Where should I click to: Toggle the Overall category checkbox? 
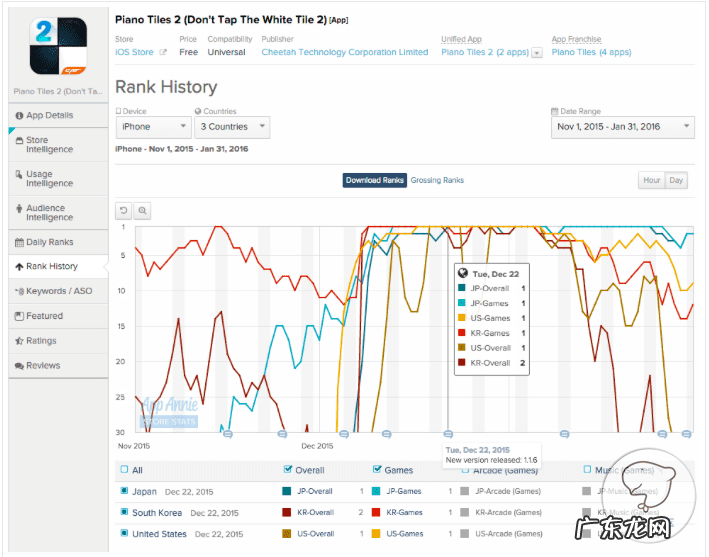click(x=289, y=469)
